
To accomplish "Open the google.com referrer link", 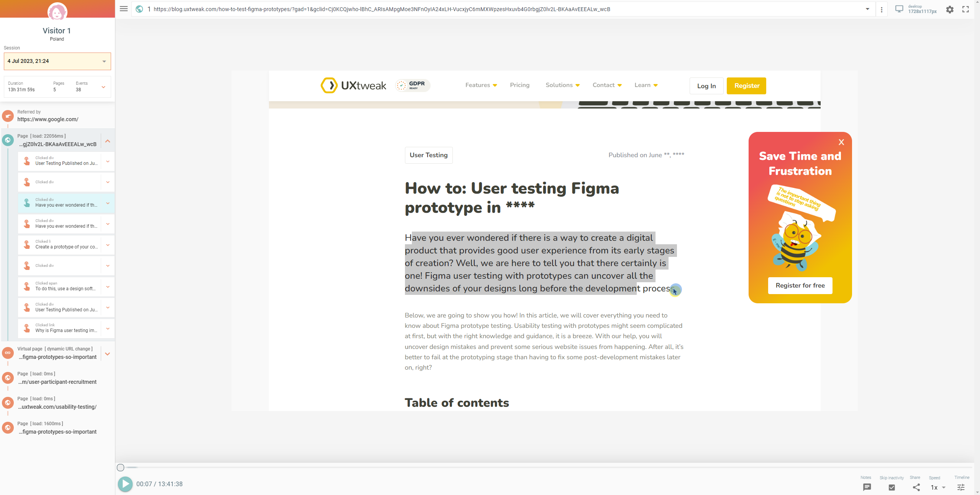I will click(48, 119).
